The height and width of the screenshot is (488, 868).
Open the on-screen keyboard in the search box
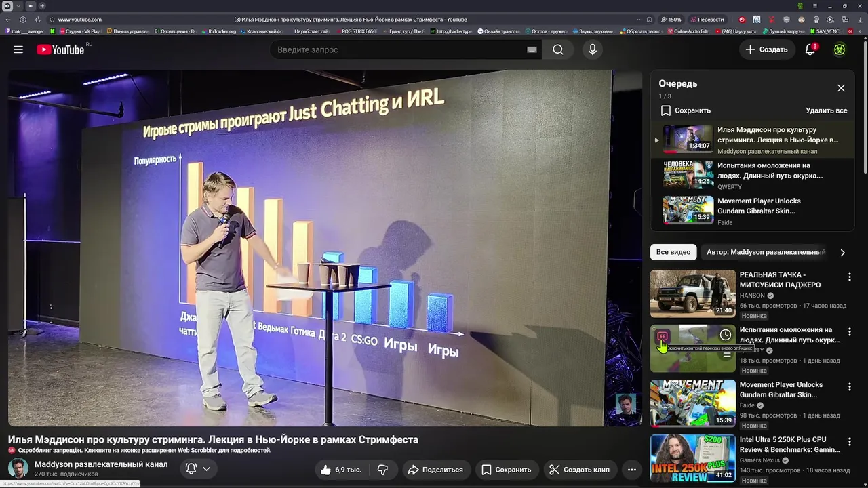click(x=532, y=49)
